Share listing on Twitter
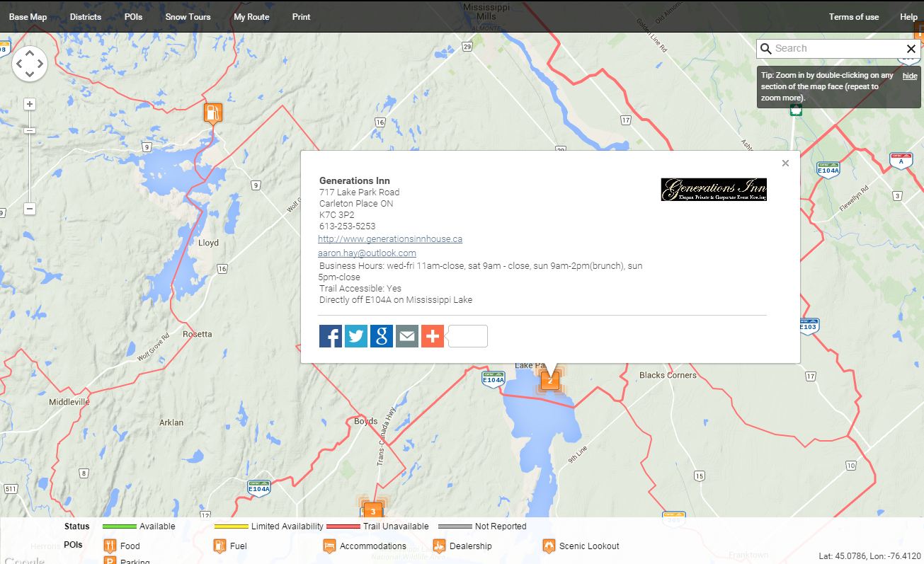The width and height of the screenshot is (924, 564). point(356,336)
